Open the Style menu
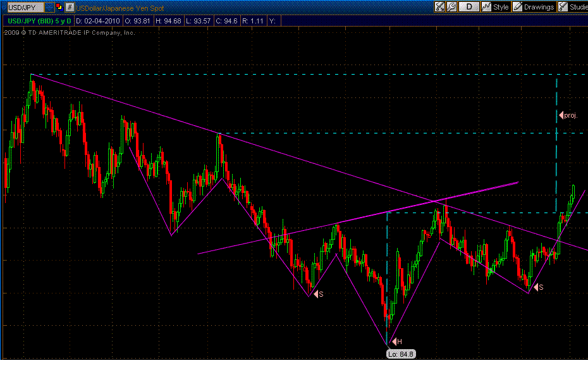The height and width of the screenshot is (389, 588). 501,7
